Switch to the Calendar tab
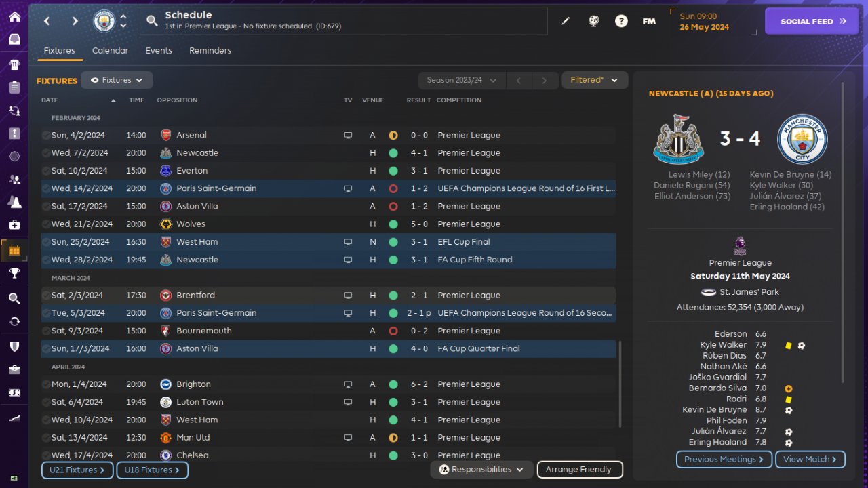Viewport: 868px width, 488px height. (110, 51)
